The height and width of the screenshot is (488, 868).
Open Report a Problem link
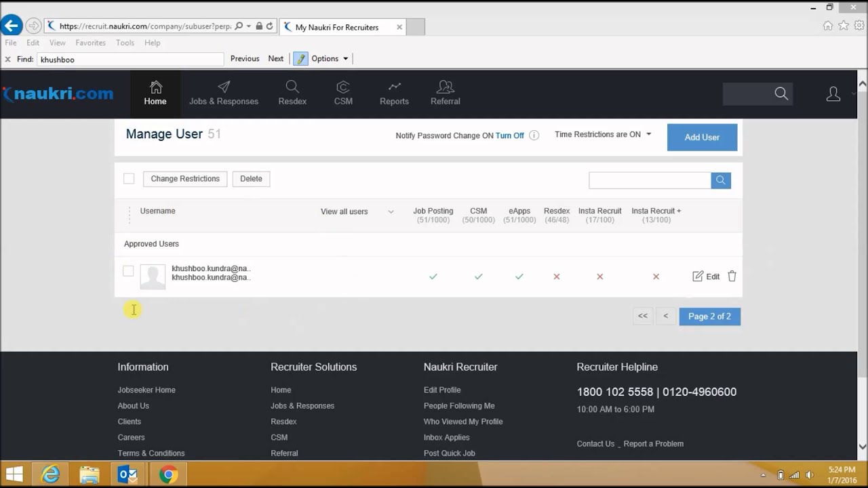(654, 444)
